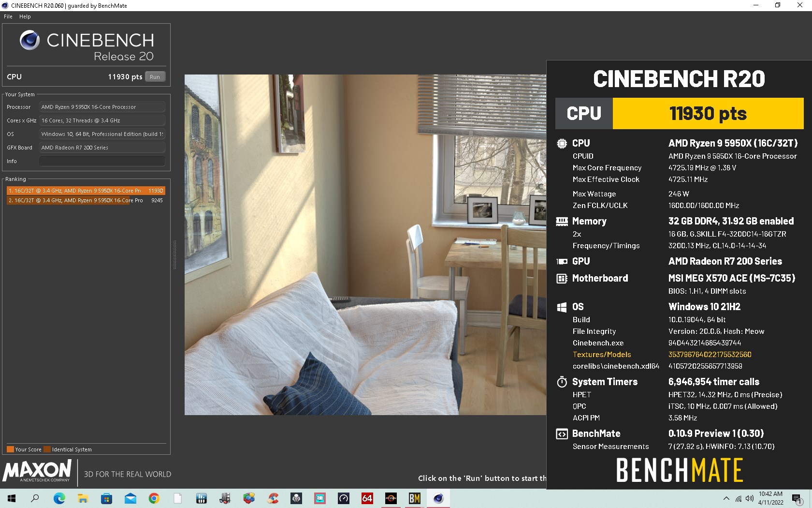Launch Microsoft Edge from taskbar
The height and width of the screenshot is (508, 812).
point(59,498)
